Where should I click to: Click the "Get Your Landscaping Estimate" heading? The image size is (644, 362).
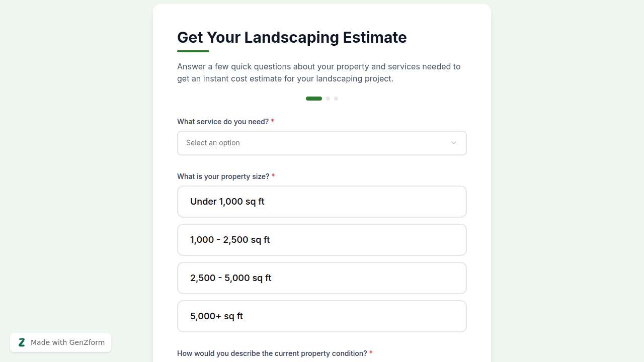292,37
